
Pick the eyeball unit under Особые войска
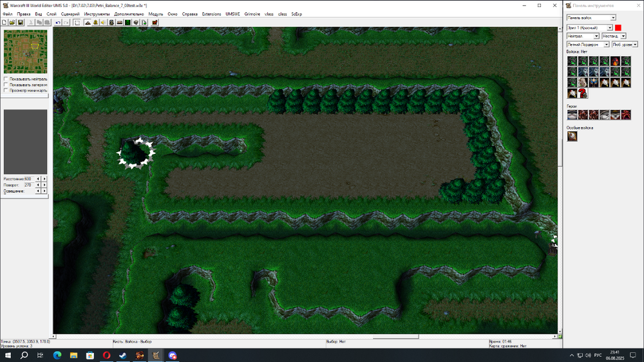572,137
